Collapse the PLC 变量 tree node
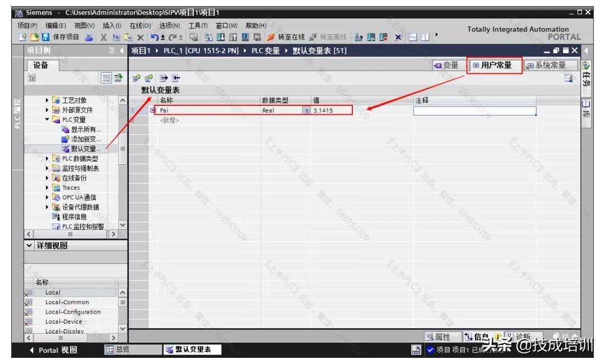The image size is (605, 364). pyautogui.click(x=47, y=119)
